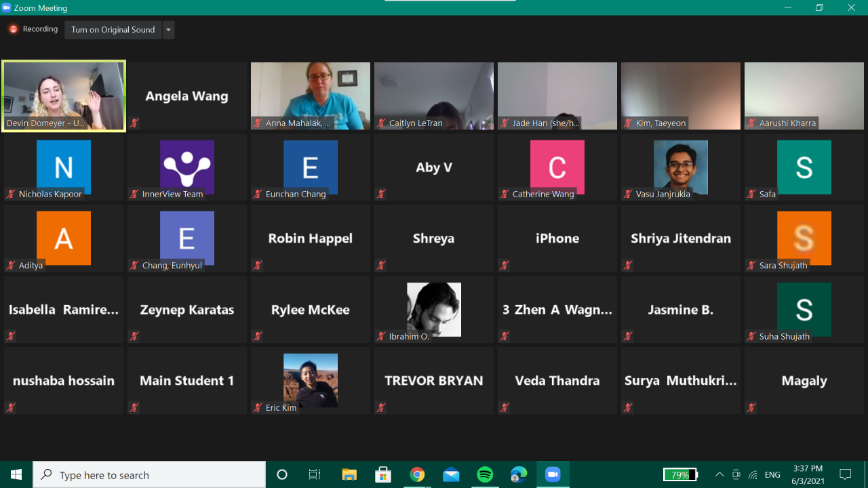Click the muted mic icon on TREVOR BRYAN's tile
The image size is (868, 488).
click(381, 408)
